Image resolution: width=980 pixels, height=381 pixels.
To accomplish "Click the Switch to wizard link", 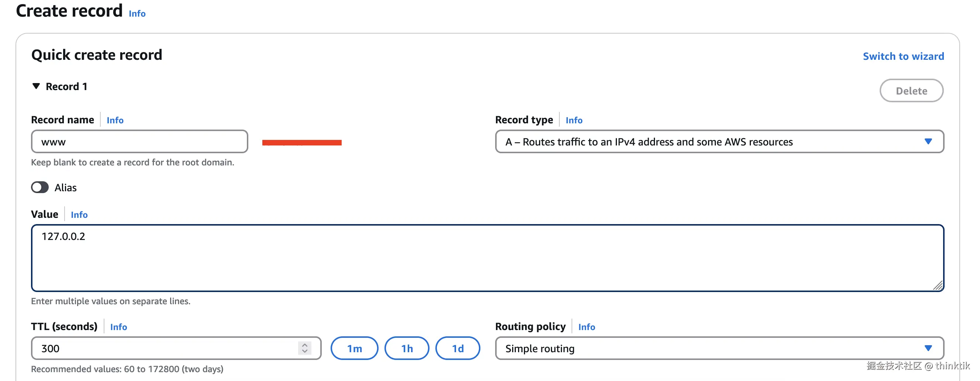I will (x=903, y=56).
